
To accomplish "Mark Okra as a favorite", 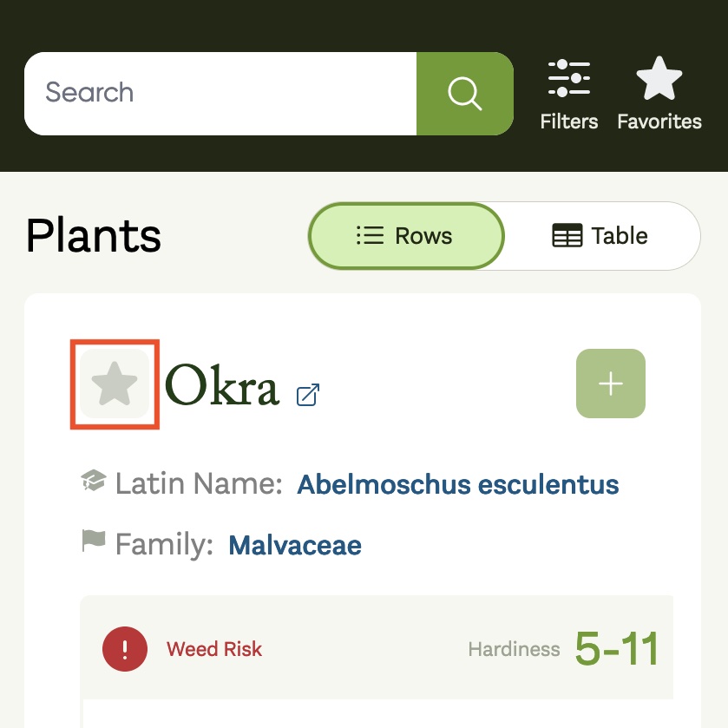I will pyautogui.click(x=115, y=384).
